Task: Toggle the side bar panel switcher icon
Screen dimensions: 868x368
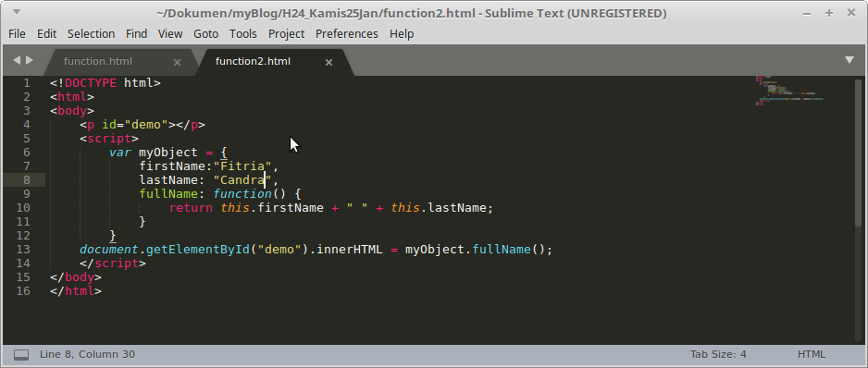Action: [21, 354]
